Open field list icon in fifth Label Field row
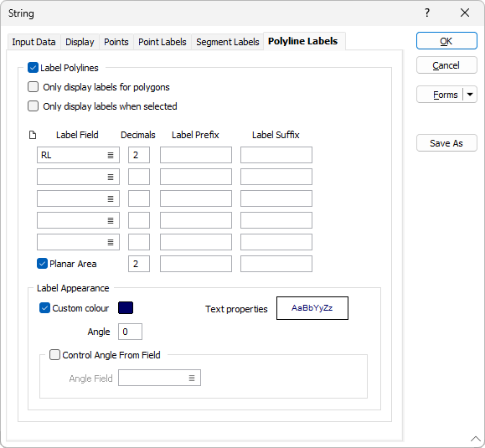Image resolution: width=485 pixels, height=448 pixels. click(111, 242)
